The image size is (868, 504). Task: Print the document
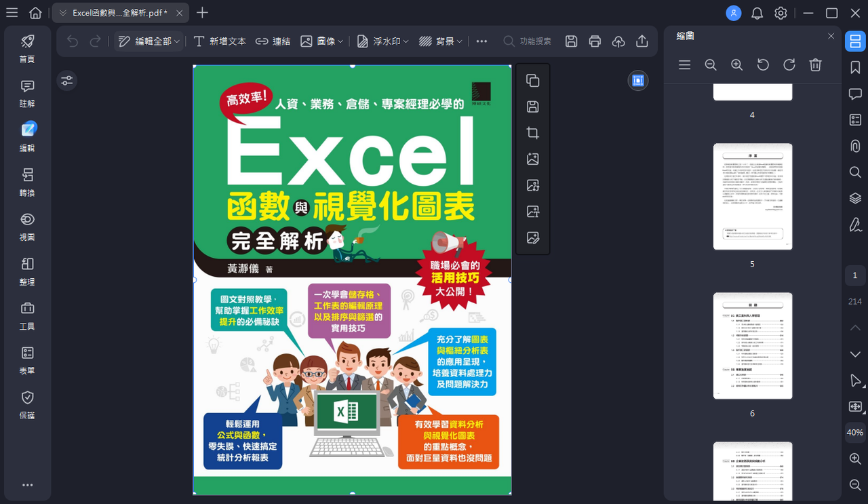[x=595, y=41]
